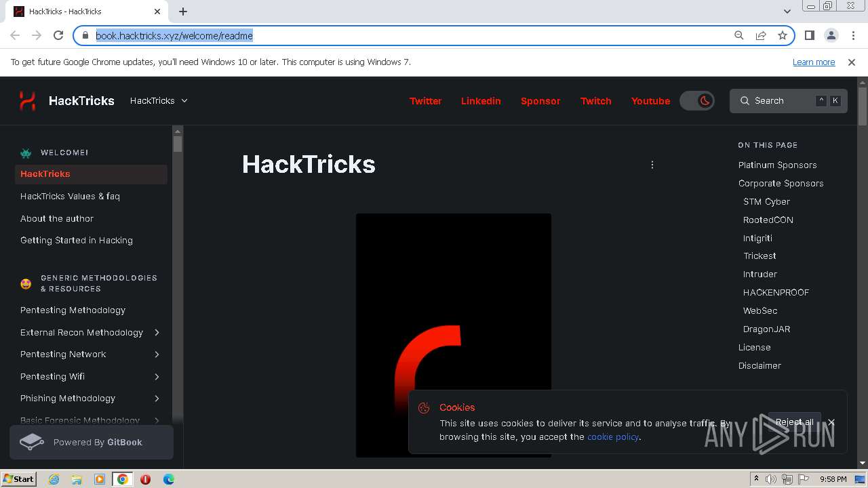This screenshot has height=488, width=868.
Task: Click the Search input box
Action: [x=788, y=101]
